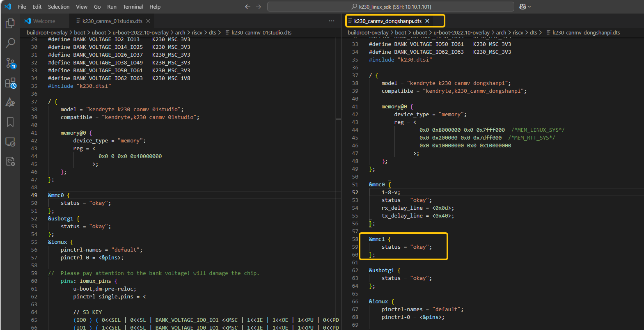Open the Selection menu
The image size is (644, 330).
[59, 7]
